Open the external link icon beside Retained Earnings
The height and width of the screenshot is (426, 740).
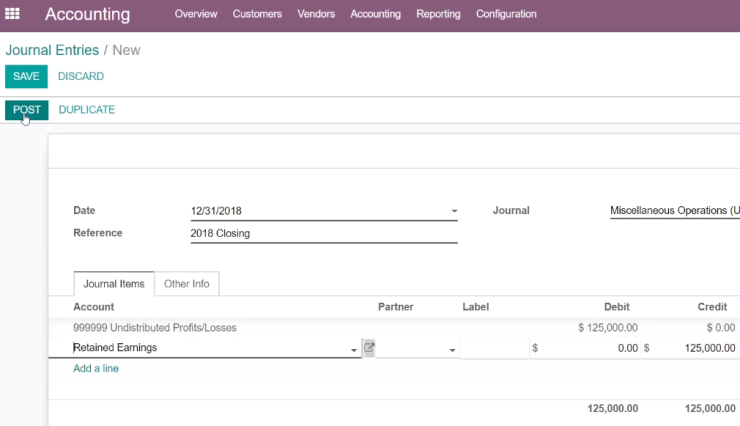point(369,348)
